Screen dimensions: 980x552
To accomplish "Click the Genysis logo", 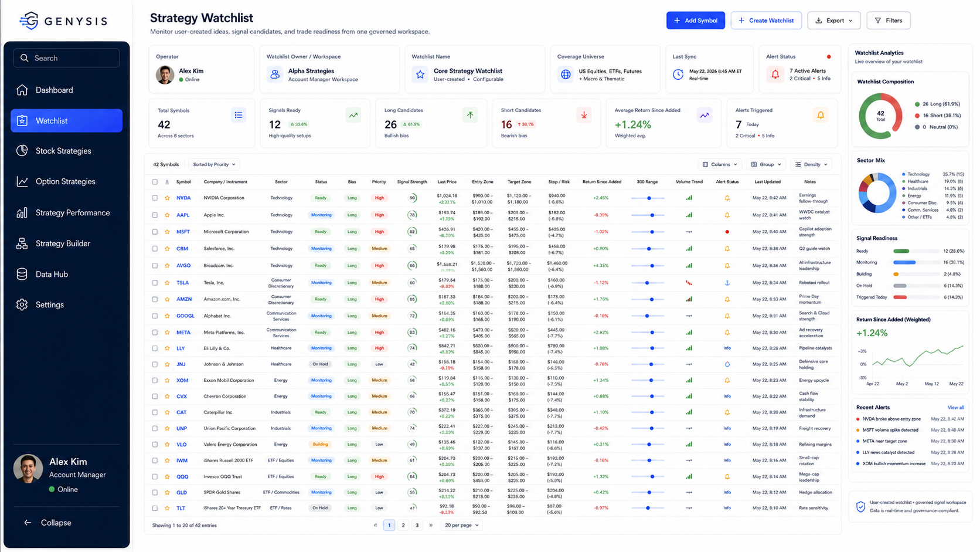I will (x=63, y=21).
